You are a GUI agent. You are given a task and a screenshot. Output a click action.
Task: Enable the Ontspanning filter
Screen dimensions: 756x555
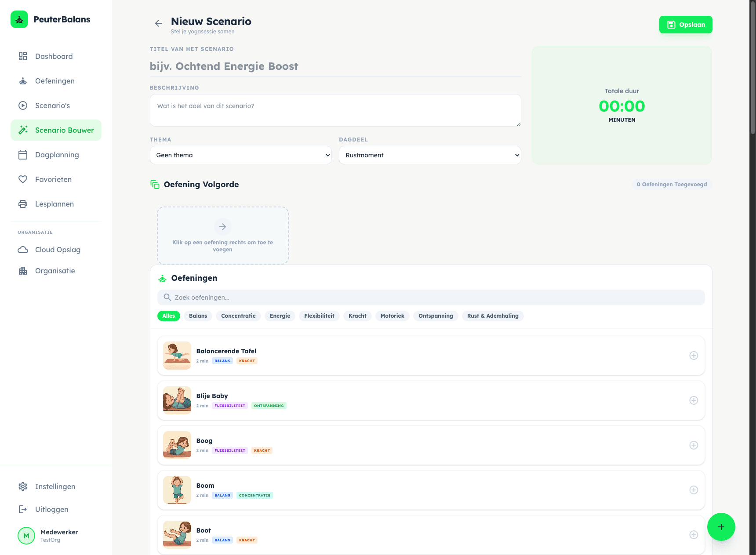[x=436, y=316]
